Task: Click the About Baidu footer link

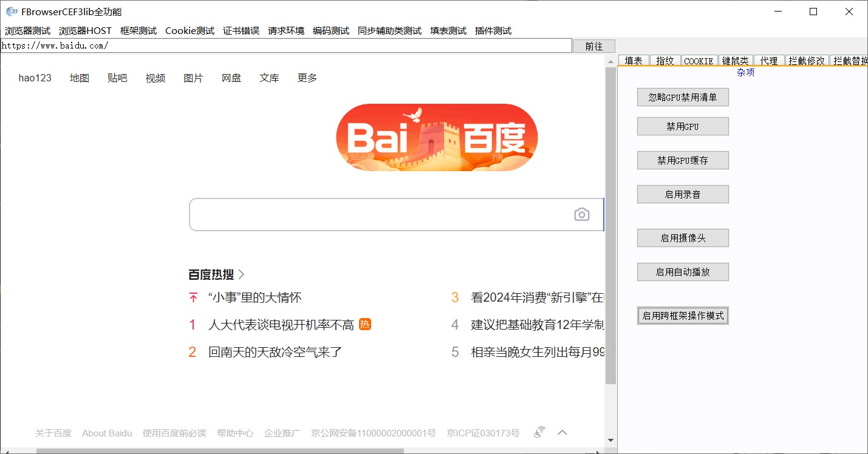Action: click(107, 433)
